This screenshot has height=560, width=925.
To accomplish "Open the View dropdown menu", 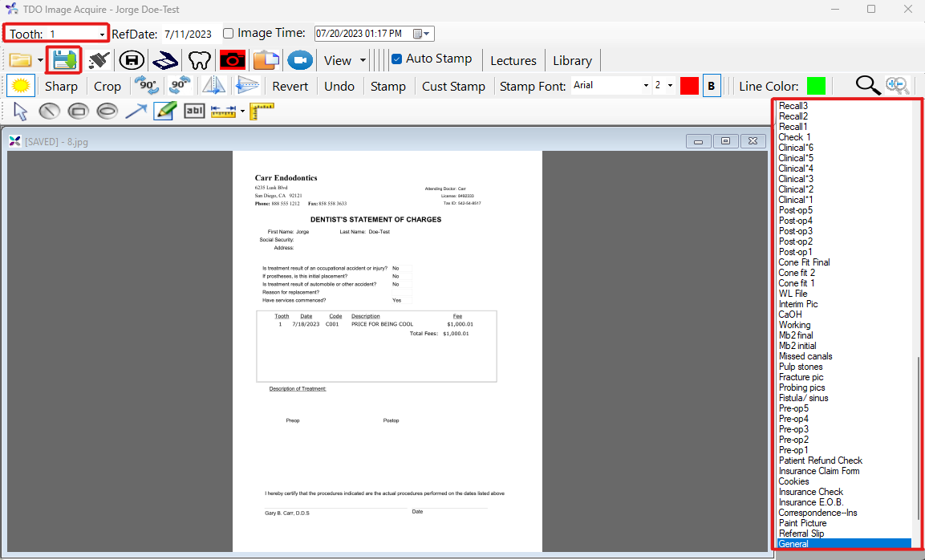I will [363, 60].
